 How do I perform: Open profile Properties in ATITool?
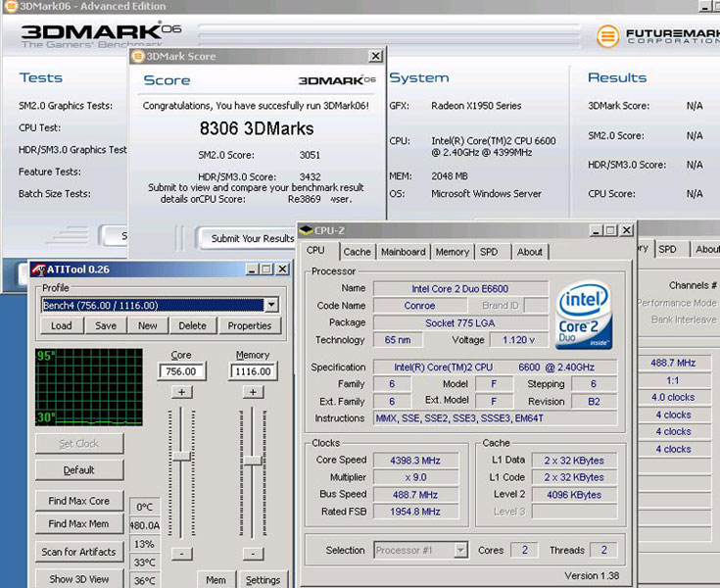(x=250, y=325)
